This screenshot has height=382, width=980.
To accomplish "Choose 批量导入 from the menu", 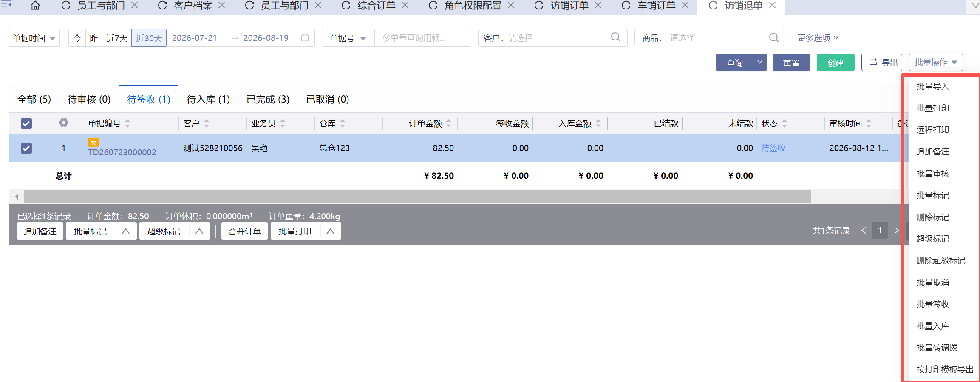I will pyautogui.click(x=932, y=86).
